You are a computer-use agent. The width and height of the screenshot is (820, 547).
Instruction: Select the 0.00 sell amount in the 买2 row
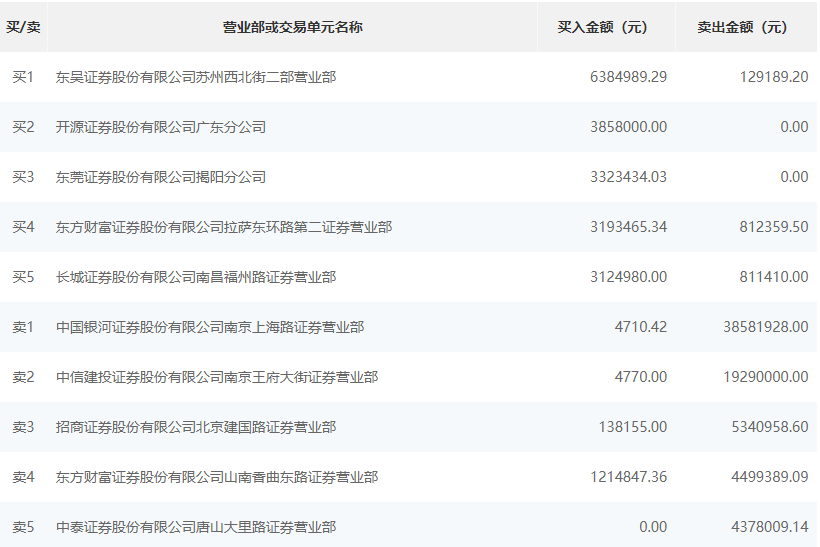click(794, 127)
